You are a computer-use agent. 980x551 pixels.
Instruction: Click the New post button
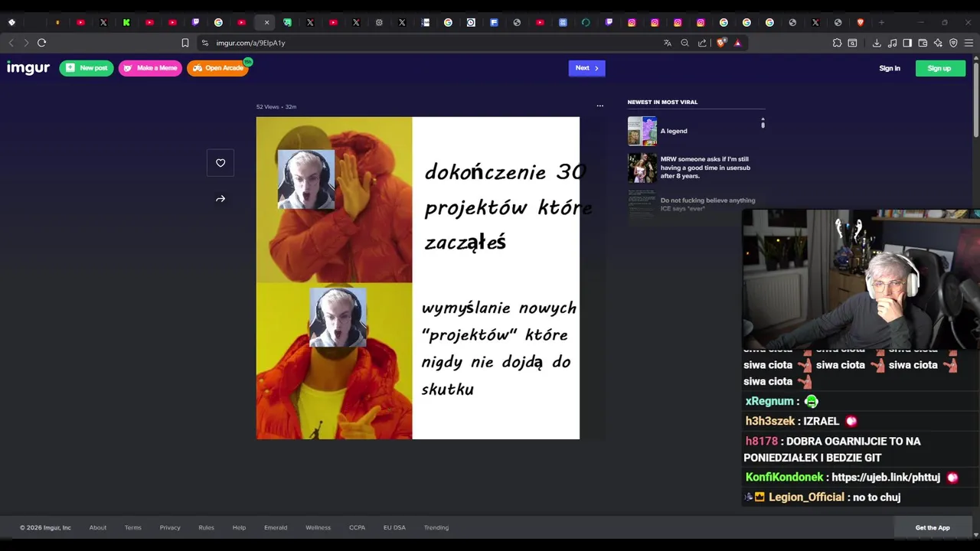(x=87, y=68)
